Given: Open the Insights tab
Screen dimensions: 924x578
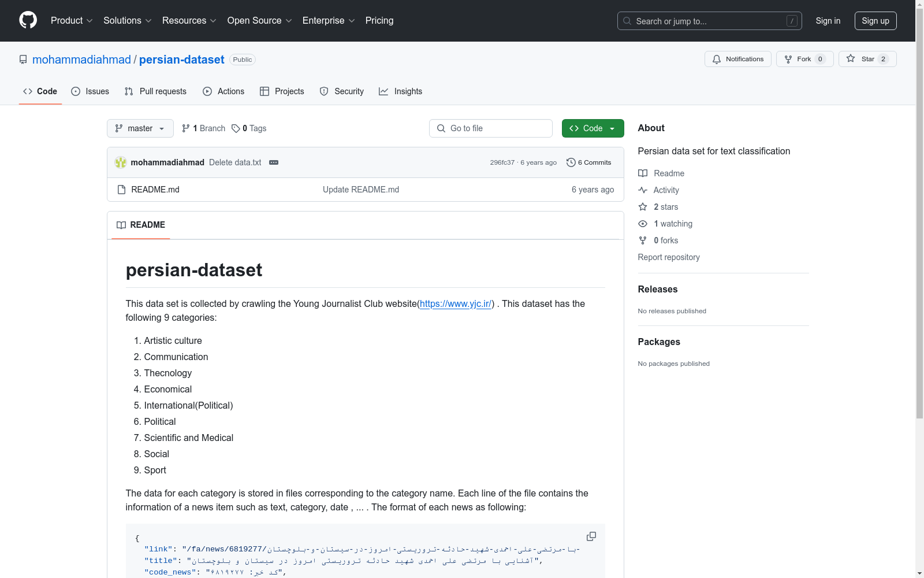Looking at the screenshot, I should [400, 91].
